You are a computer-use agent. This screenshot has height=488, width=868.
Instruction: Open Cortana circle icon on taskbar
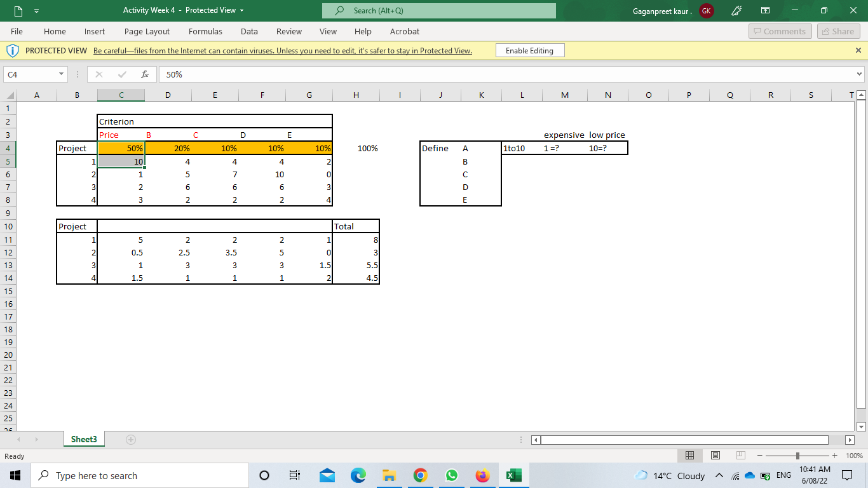(265, 475)
